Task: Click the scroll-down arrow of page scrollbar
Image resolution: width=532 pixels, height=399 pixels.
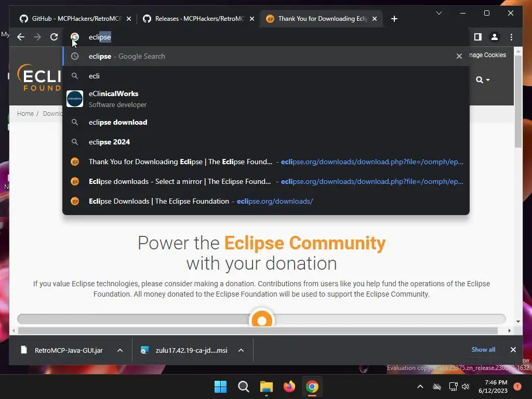Action: click(x=518, y=321)
